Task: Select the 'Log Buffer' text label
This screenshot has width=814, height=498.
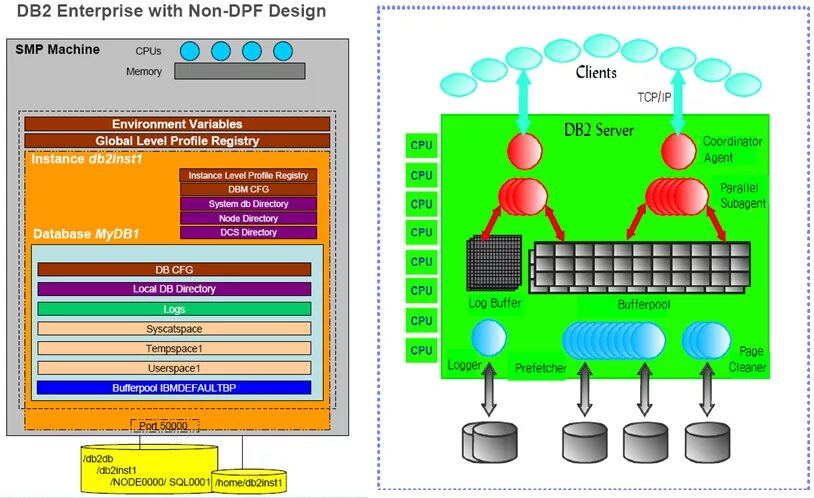Action: coord(495,303)
